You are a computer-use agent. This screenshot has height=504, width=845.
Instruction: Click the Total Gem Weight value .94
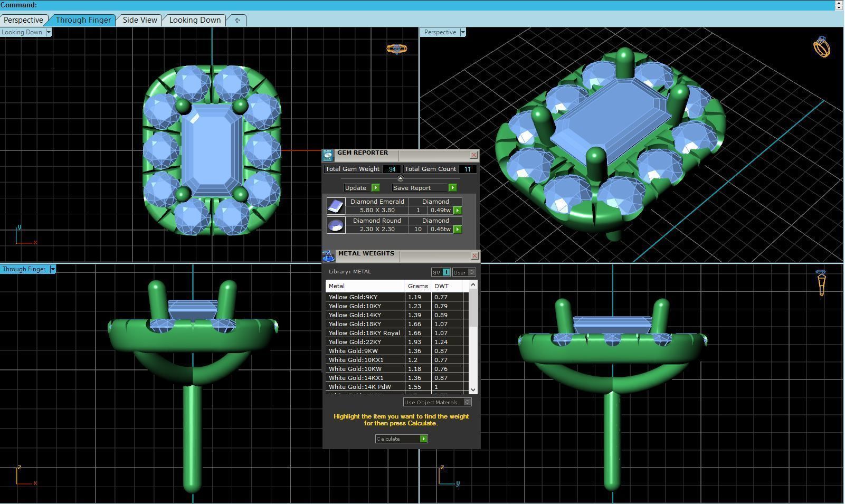coord(392,169)
